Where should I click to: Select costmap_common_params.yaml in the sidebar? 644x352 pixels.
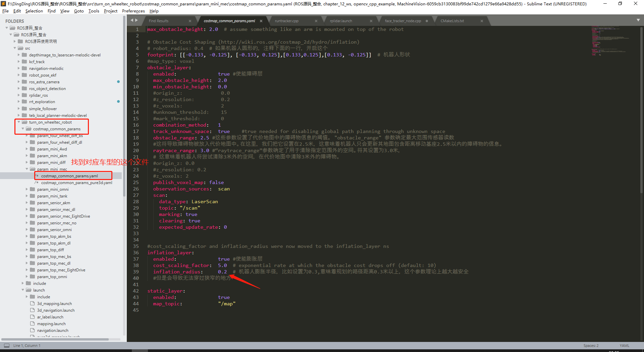point(69,176)
